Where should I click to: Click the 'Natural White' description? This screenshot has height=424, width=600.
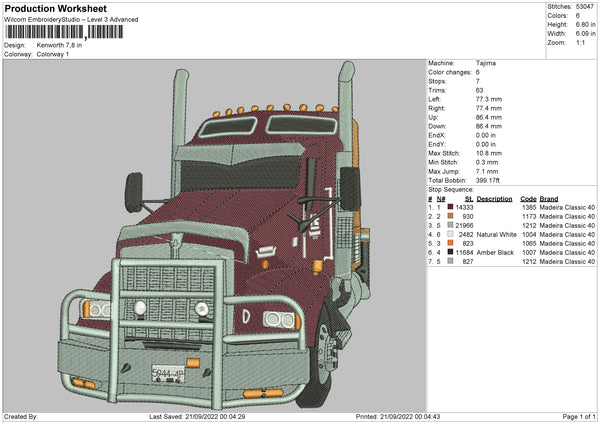[497, 235]
